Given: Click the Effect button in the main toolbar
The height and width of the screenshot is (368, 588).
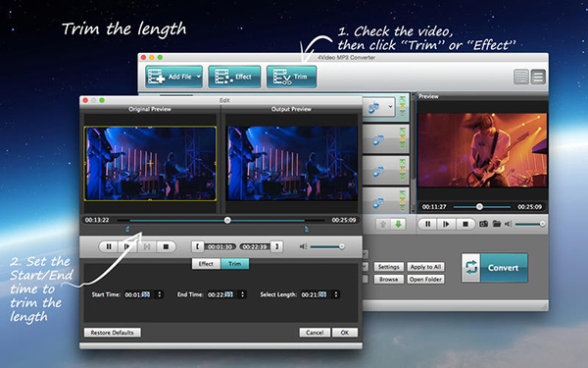Looking at the screenshot, I should pyautogui.click(x=234, y=77).
